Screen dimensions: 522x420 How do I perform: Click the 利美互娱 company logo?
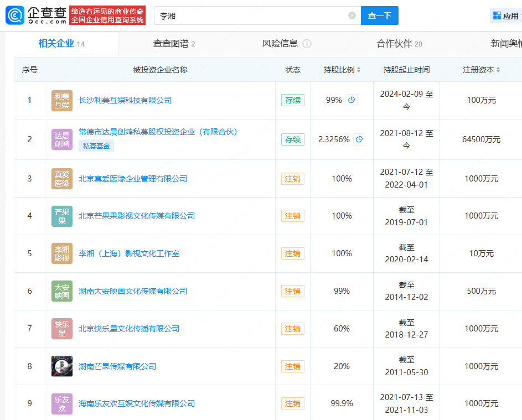pos(61,100)
